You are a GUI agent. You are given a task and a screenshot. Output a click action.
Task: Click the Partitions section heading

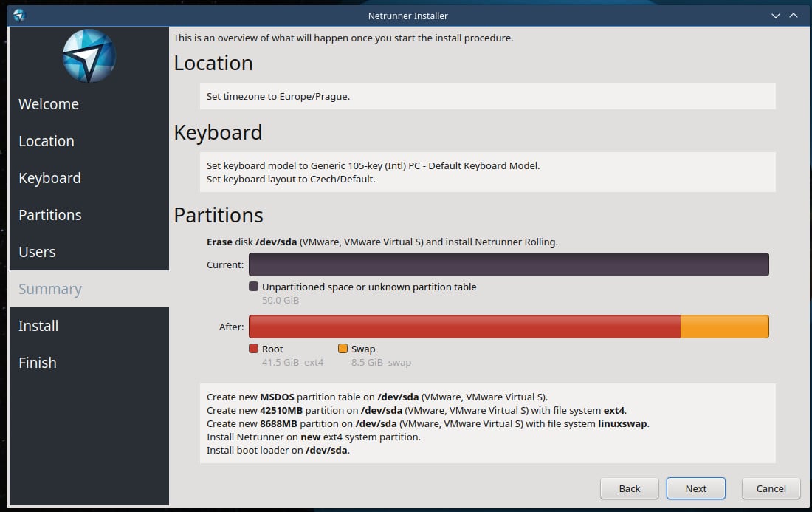[219, 215]
